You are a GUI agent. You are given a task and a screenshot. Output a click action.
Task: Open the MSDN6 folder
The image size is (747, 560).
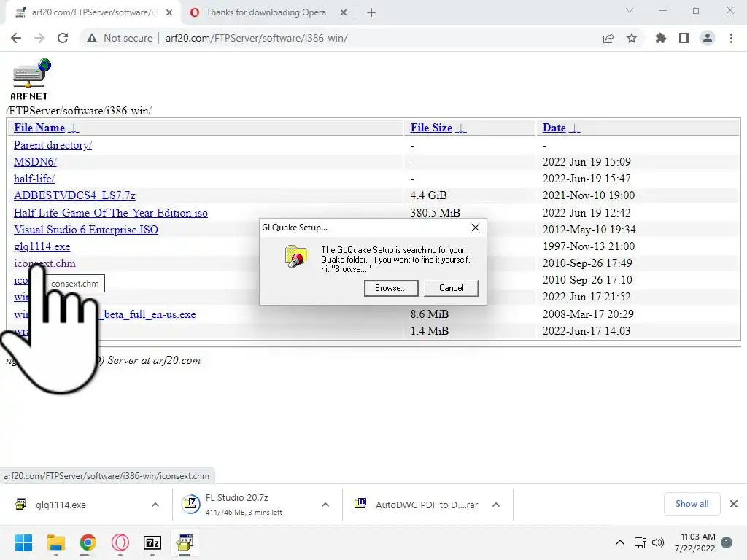(x=35, y=162)
